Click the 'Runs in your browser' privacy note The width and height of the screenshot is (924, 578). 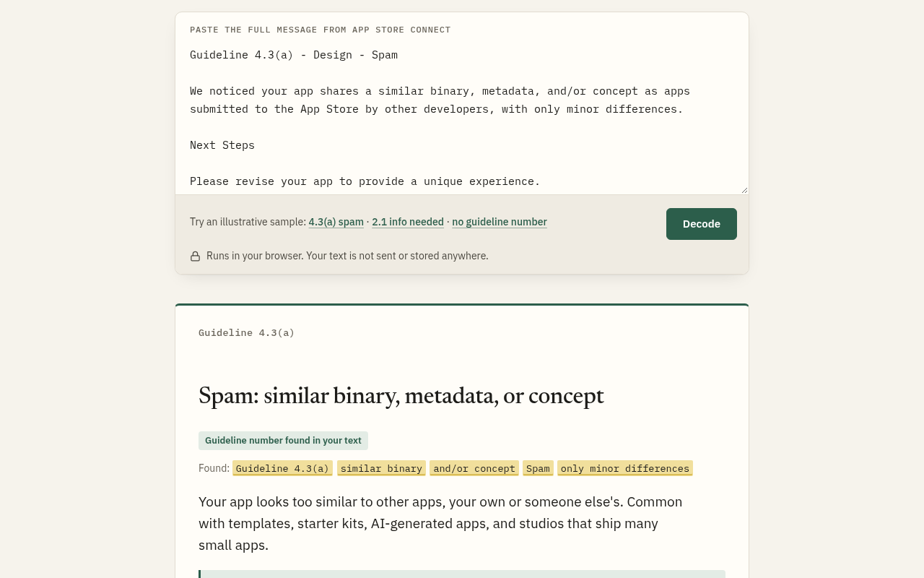click(x=347, y=256)
